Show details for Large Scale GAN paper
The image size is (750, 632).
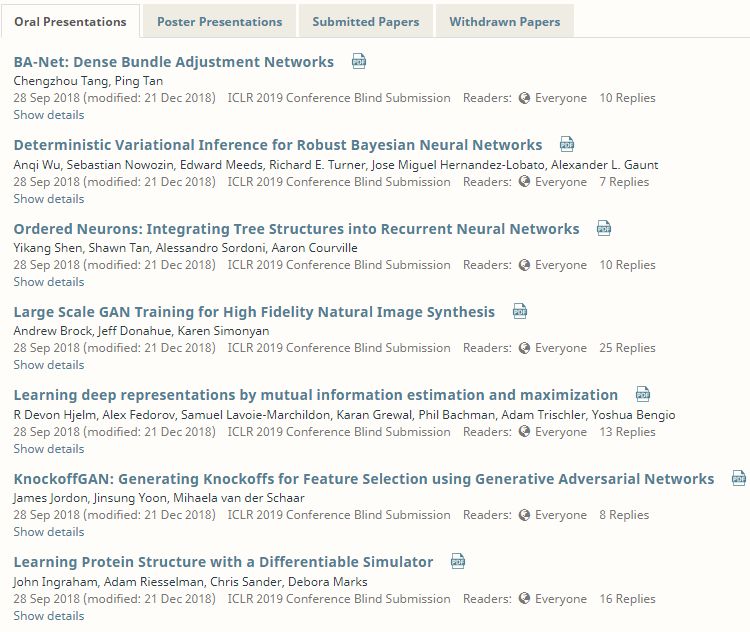click(49, 365)
